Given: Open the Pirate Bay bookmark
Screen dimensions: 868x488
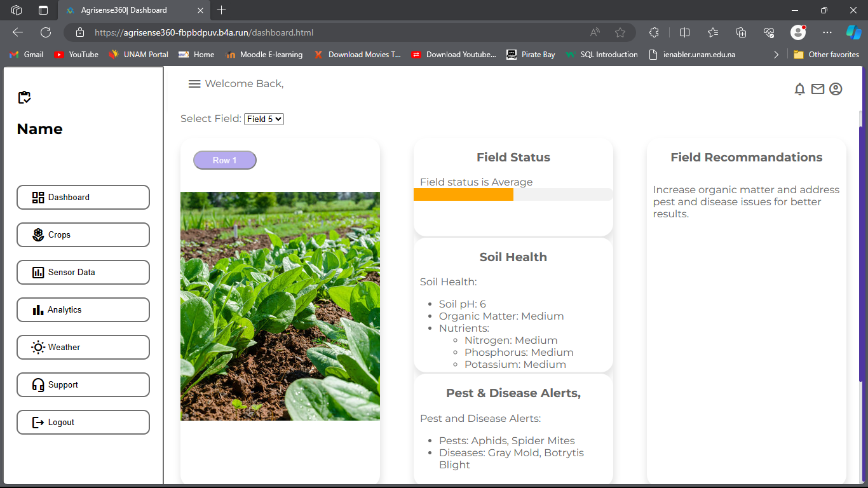Looking at the screenshot, I should tap(531, 55).
